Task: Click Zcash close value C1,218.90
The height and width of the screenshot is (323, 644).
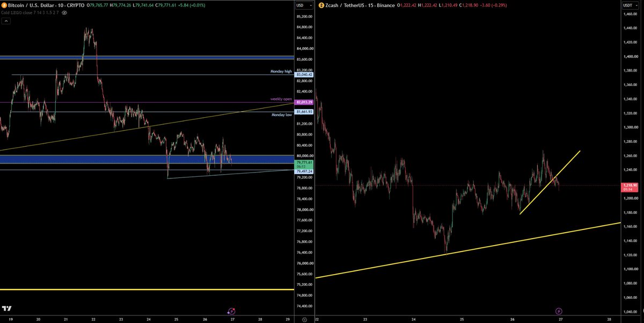Action: pos(467,5)
